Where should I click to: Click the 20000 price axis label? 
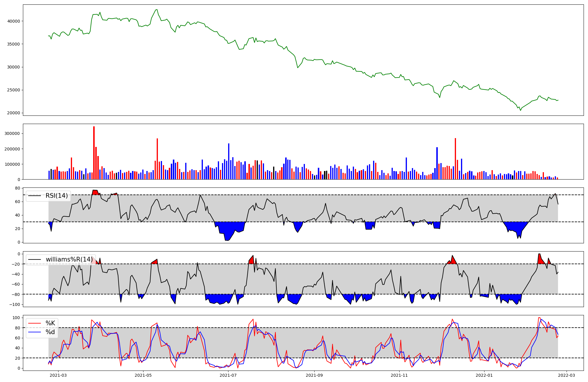[14, 113]
